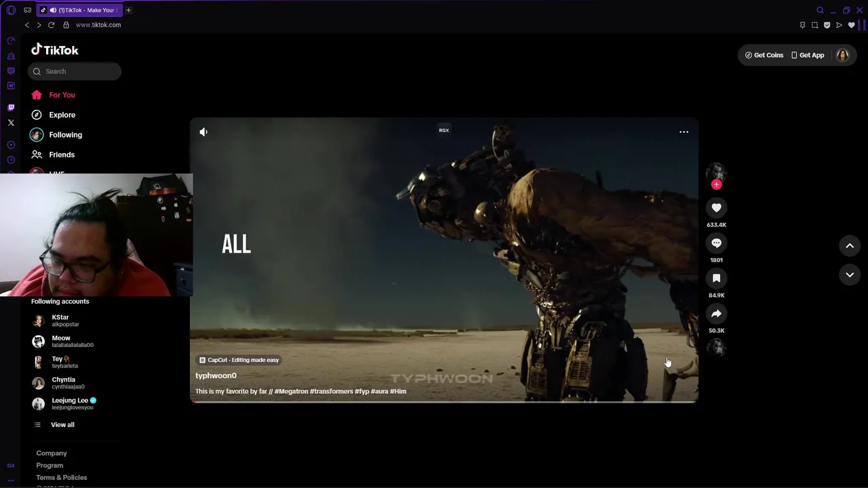Open the #aura hashtag link
Screen dimensions: 868x488
[x=379, y=391]
